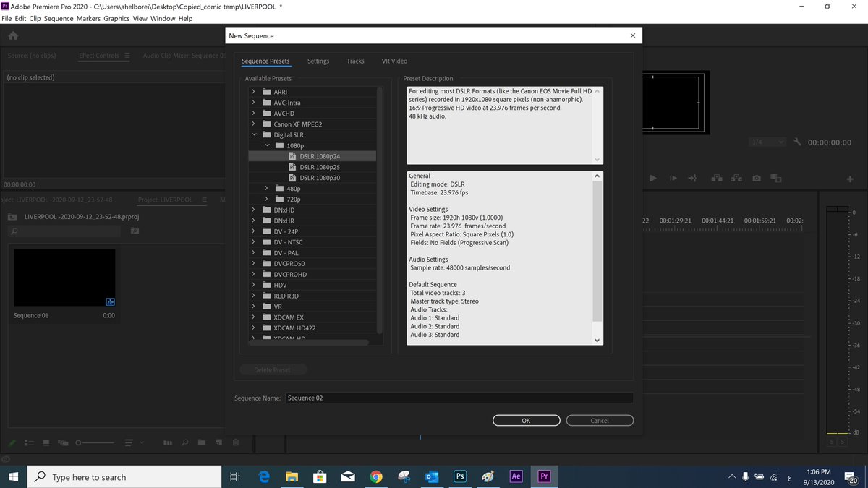Click the Sequence 01 thumbnail

pos(64,278)
